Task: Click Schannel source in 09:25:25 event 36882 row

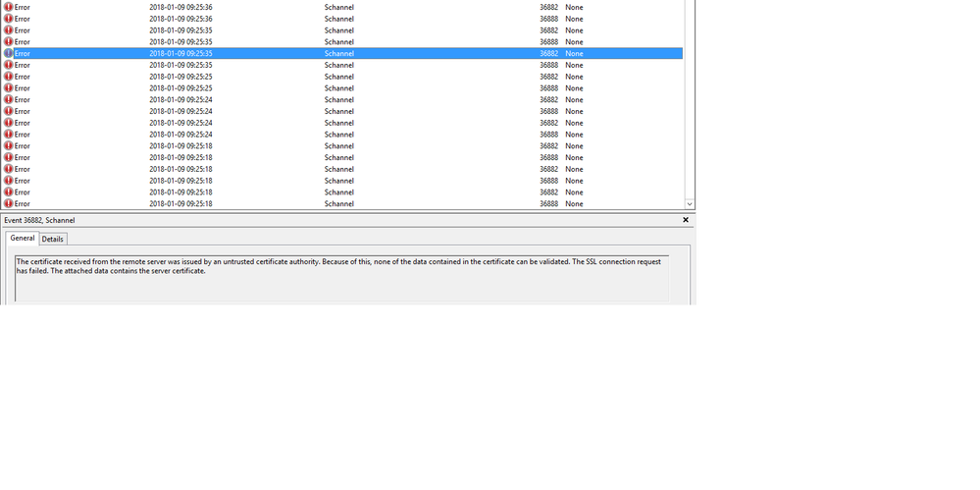Action: 338,77
